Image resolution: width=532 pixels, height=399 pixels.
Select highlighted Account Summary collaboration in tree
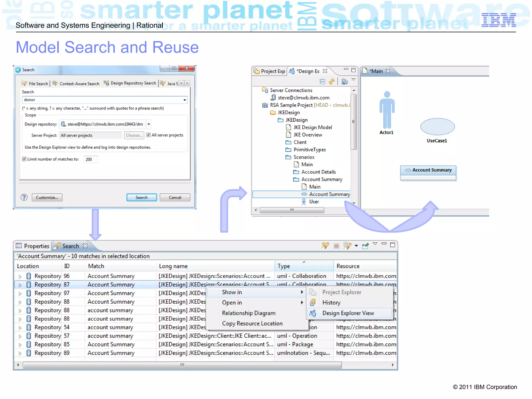(301, 194)
